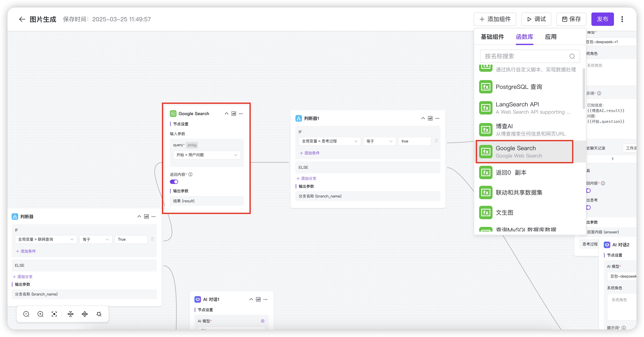Click the zoom out magnifier icon

coord(26,314)
